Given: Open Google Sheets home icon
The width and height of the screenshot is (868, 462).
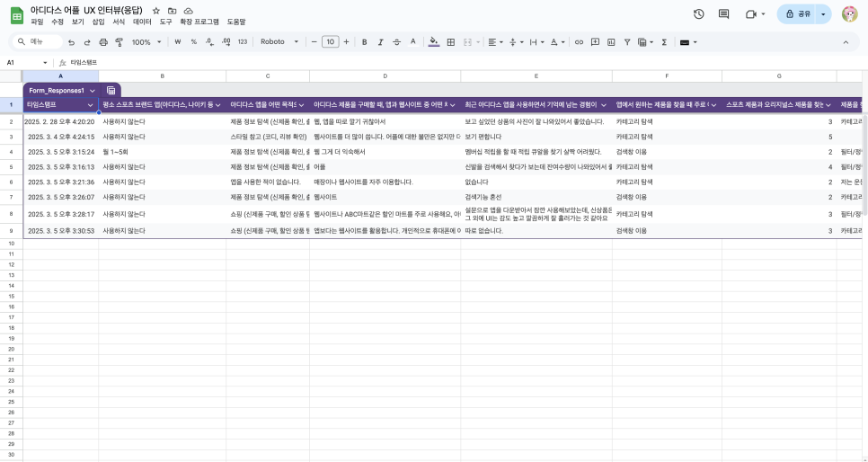Looking at the screenshot, I should pos(17,15).
